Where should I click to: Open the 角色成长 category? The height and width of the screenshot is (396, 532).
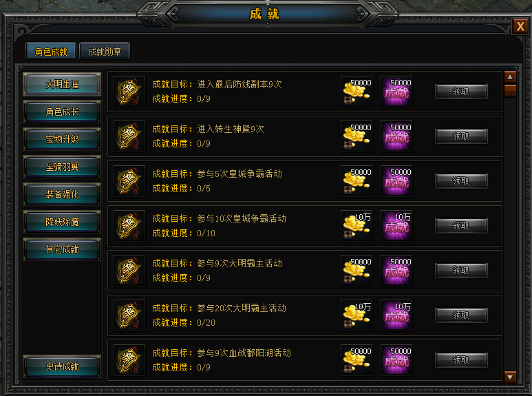click(62, 112)
